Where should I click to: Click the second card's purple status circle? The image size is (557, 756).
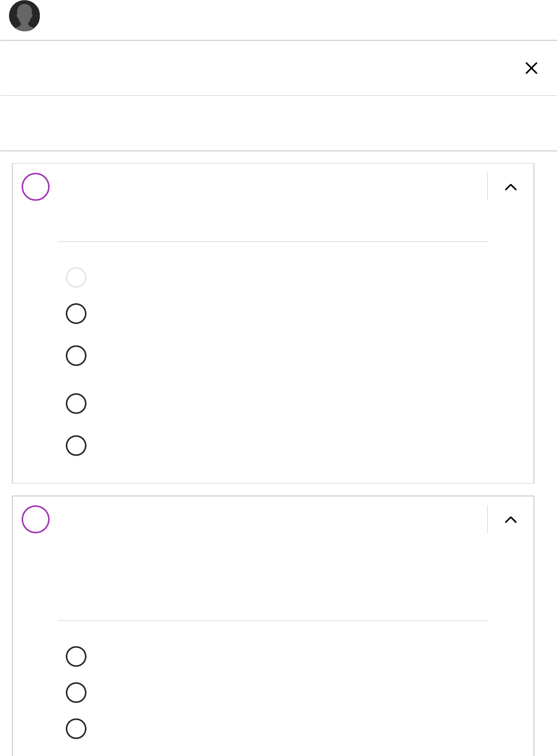(x=36, y=520)
